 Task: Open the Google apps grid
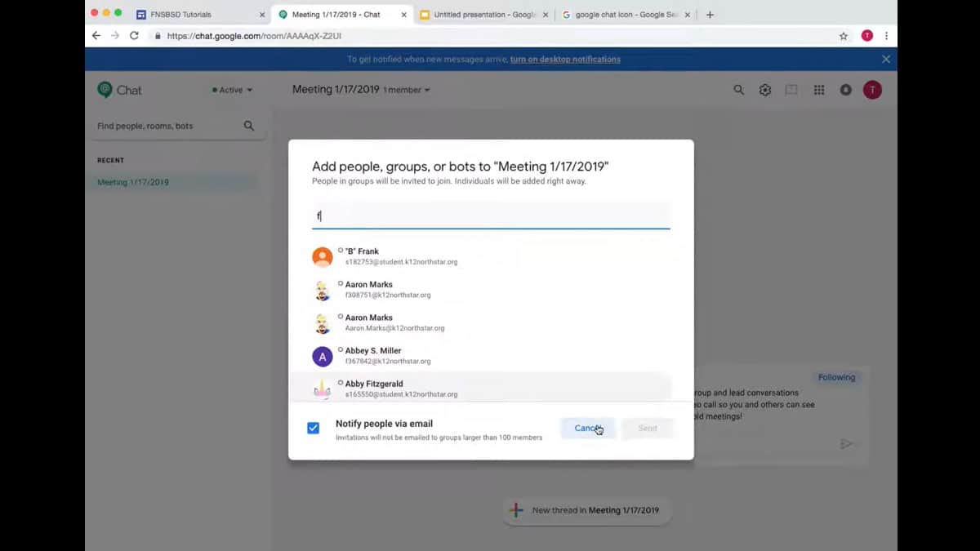click(x=818, y=90)
